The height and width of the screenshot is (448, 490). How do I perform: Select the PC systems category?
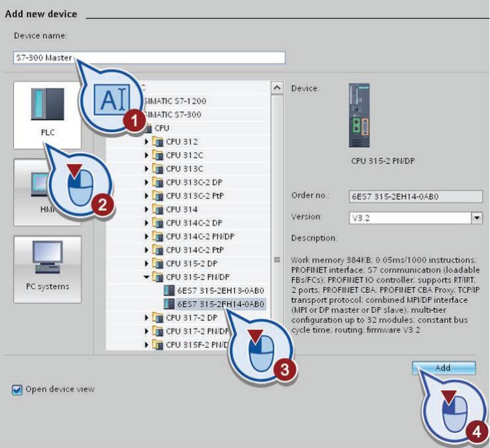point(47,269)
